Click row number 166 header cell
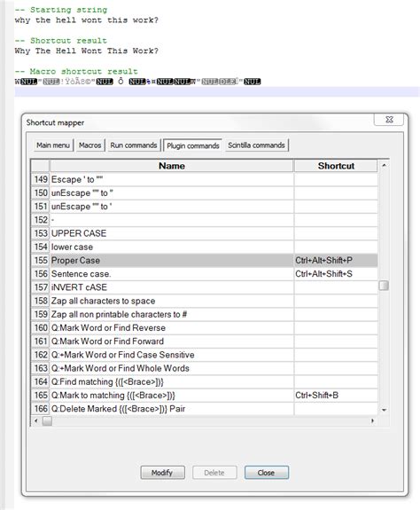The width and height of the screenshot is (420, 510). point(40,409)
